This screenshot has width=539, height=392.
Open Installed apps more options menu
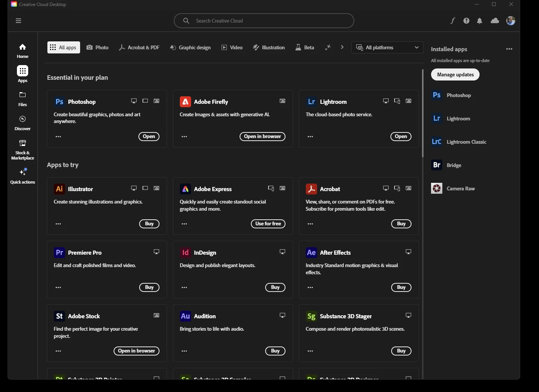tap(509, 49)
